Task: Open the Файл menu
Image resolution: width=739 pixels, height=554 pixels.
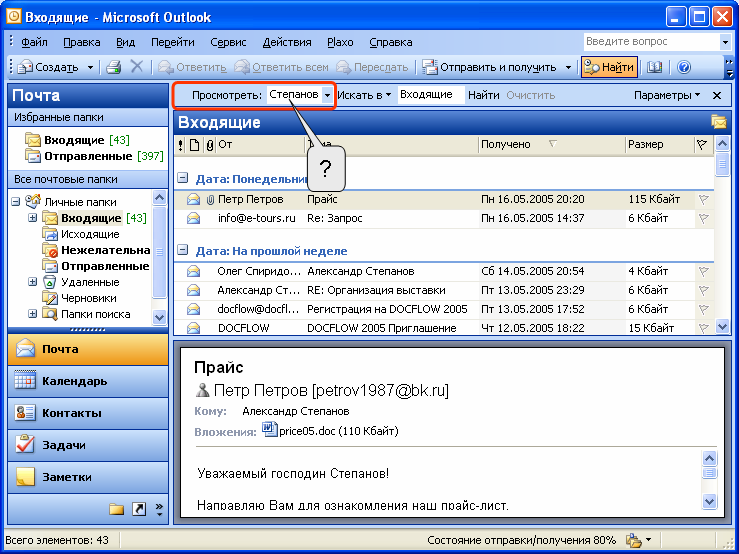Action: 34,42
